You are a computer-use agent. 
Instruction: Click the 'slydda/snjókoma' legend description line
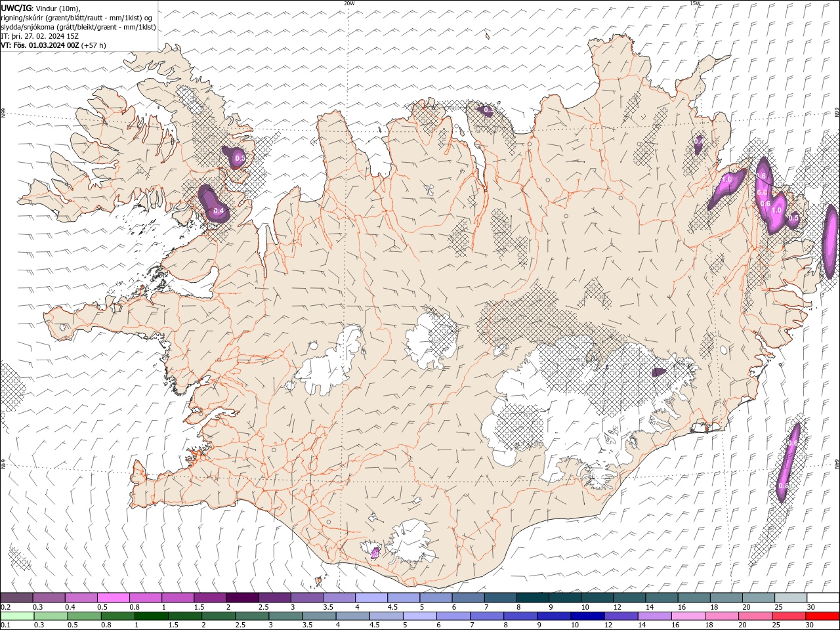(x=78, y=27)
